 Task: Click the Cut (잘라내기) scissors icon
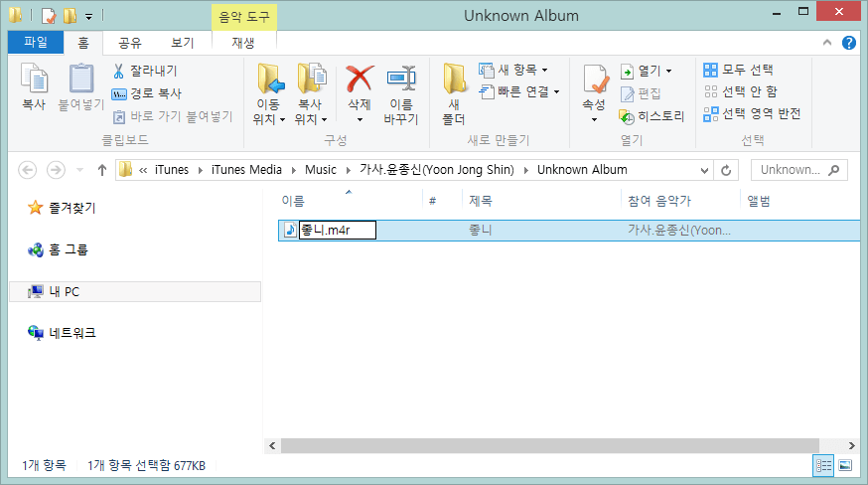click(118, 72)
